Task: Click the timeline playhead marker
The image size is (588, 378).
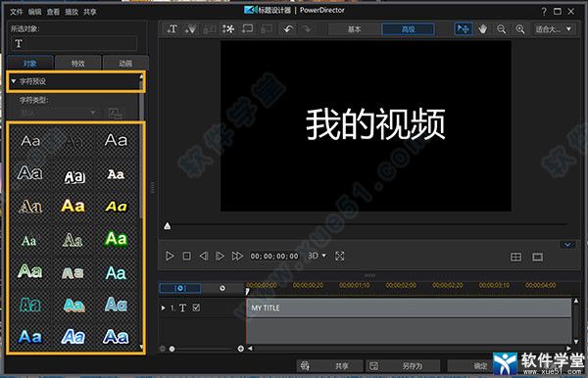Action: pyautogui.click(x=248, y=292)
